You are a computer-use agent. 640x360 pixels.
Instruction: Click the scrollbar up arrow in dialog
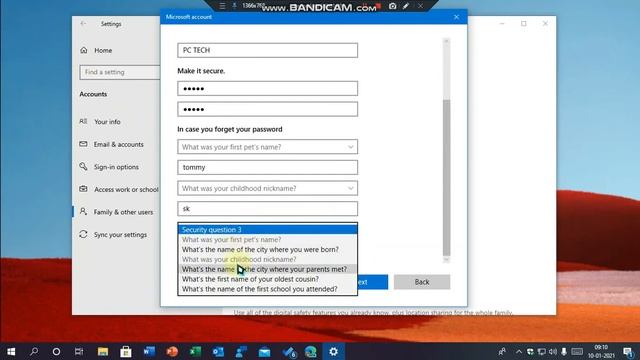coord(447,41)
